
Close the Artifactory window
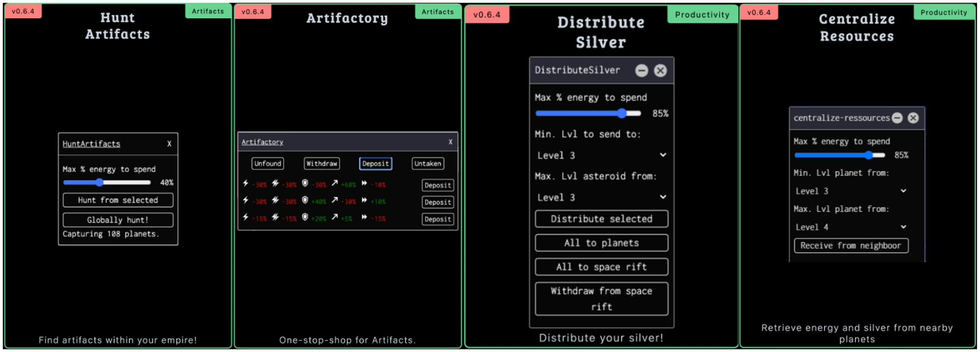450,142
